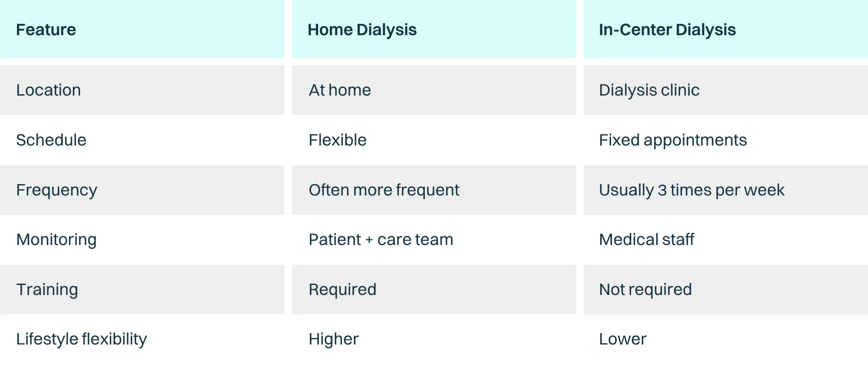Click the Schedule row label
Screen dimensions: 868x371
point(51,140)
